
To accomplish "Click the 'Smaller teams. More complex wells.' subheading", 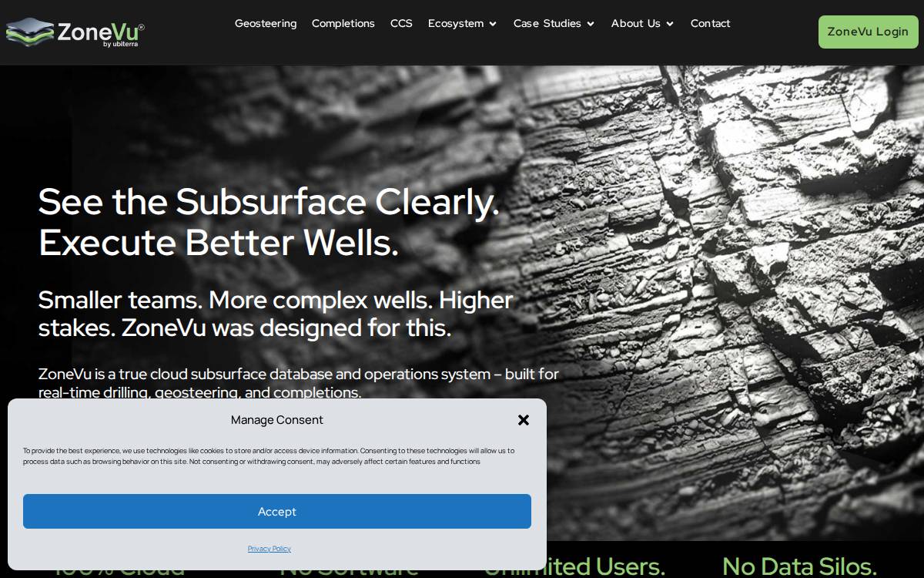I will pos(276,314).
